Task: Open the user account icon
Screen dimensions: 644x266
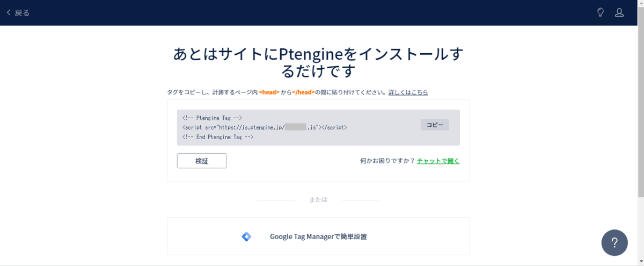Action: [619, 12]
